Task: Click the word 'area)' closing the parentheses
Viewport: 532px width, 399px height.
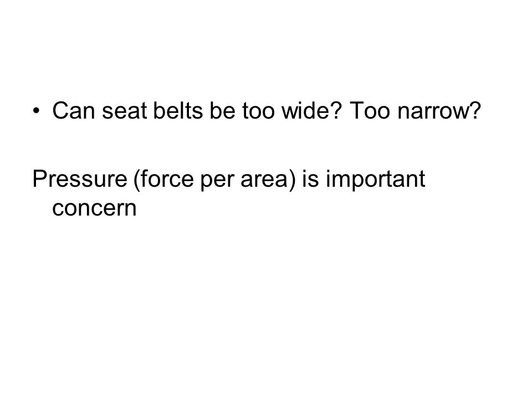Action: click(268, 179)
